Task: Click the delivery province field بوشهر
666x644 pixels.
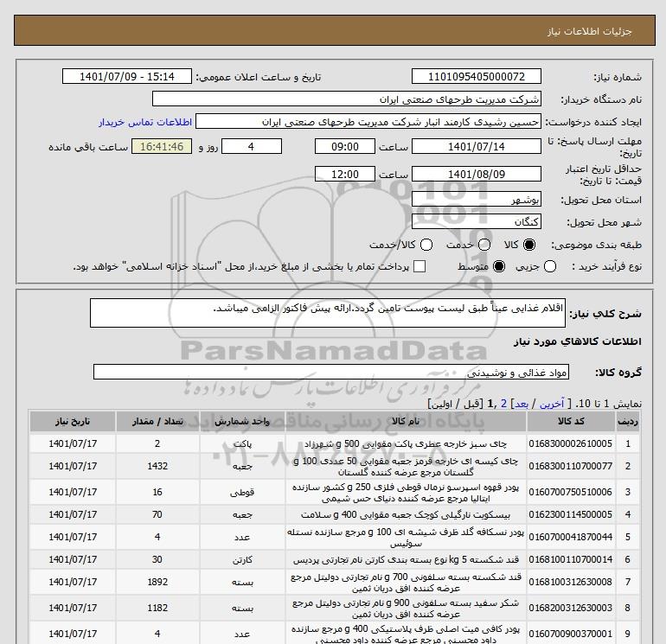Action: pos(476,200)
